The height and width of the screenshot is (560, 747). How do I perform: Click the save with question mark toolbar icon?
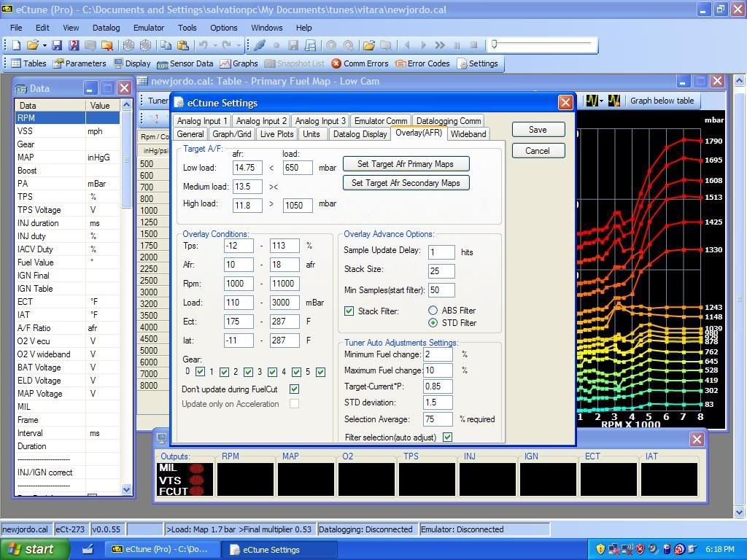[74, 45]
